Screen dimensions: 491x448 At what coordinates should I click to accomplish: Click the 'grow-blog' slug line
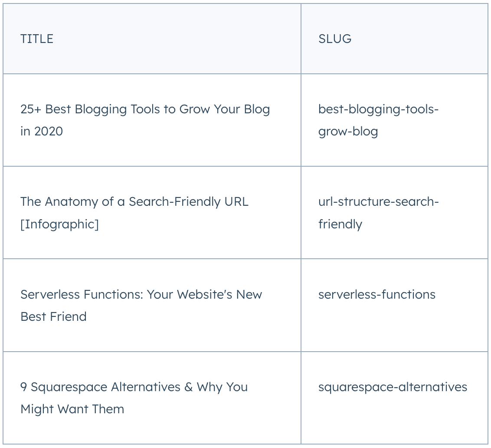pyautogui.click(x=348, y=132)
